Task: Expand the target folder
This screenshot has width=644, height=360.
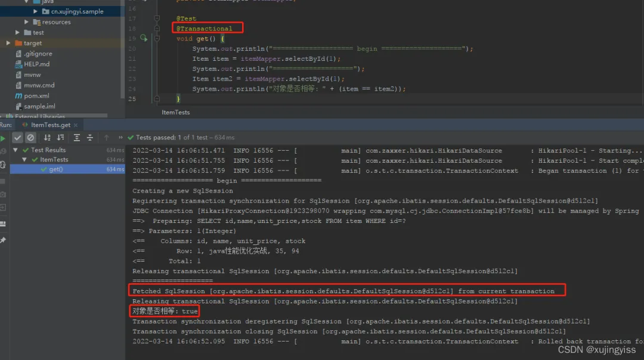Action: 8,43
